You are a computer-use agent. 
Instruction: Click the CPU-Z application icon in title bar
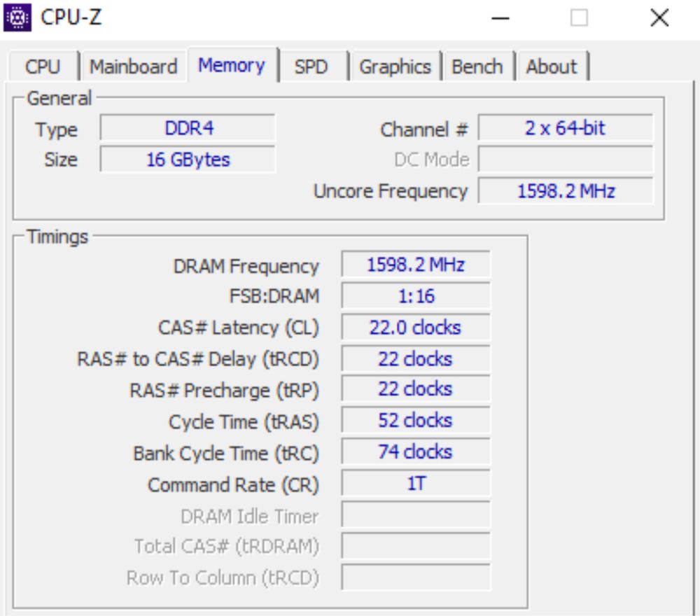(x=17, y=17)
